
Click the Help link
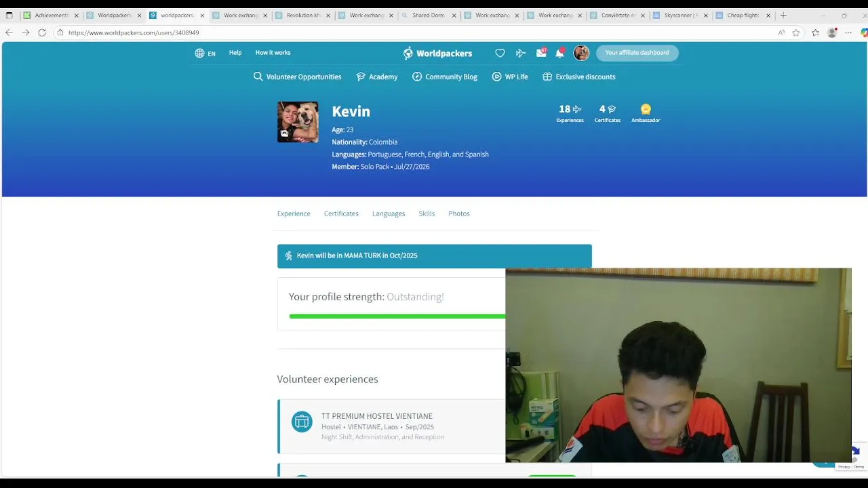235,53
